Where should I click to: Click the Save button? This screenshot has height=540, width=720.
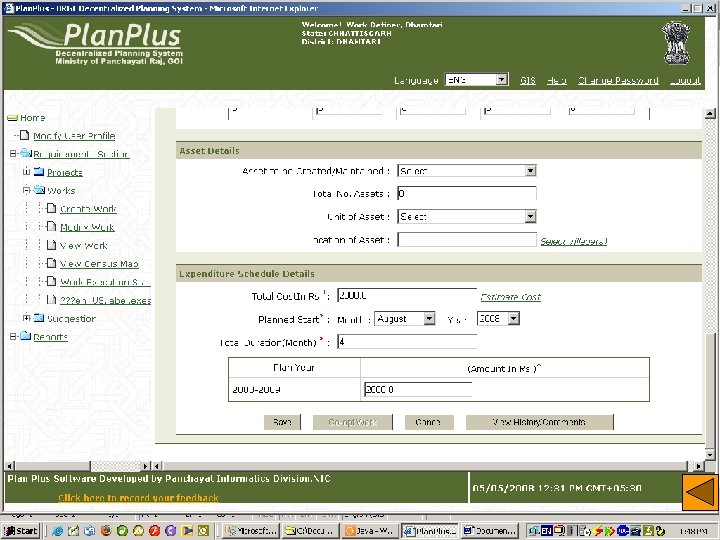pos(282,422)
